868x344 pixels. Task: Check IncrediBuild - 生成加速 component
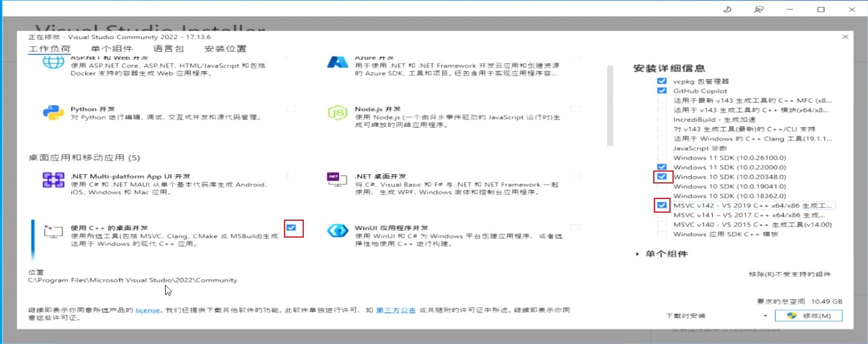[661, 119]
